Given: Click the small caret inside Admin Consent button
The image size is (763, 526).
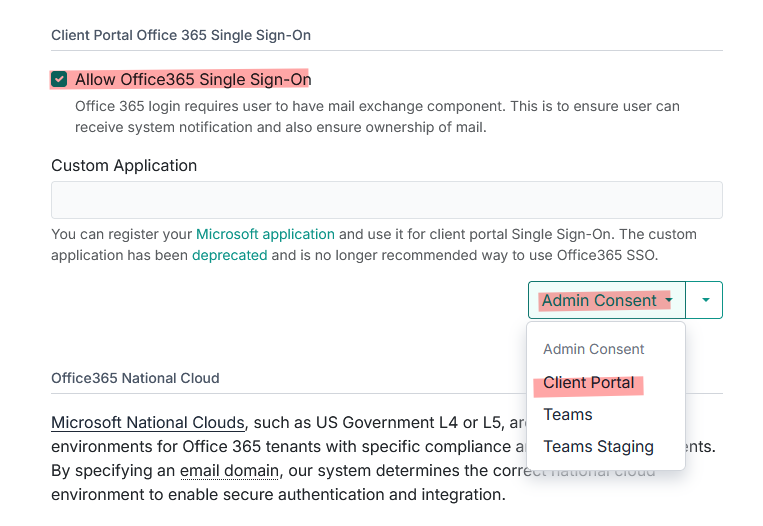Looking at the screenshot, I should (x=667, y=300).
